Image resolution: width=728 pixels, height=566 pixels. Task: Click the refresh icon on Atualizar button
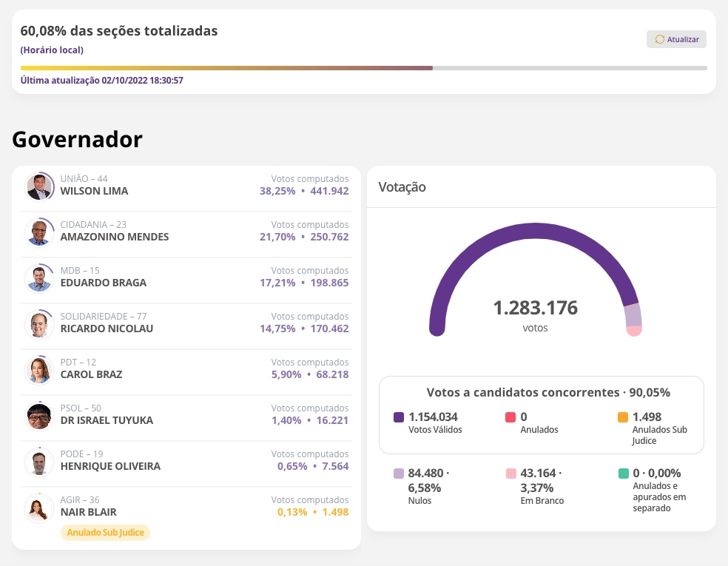[x=660, y=39]
